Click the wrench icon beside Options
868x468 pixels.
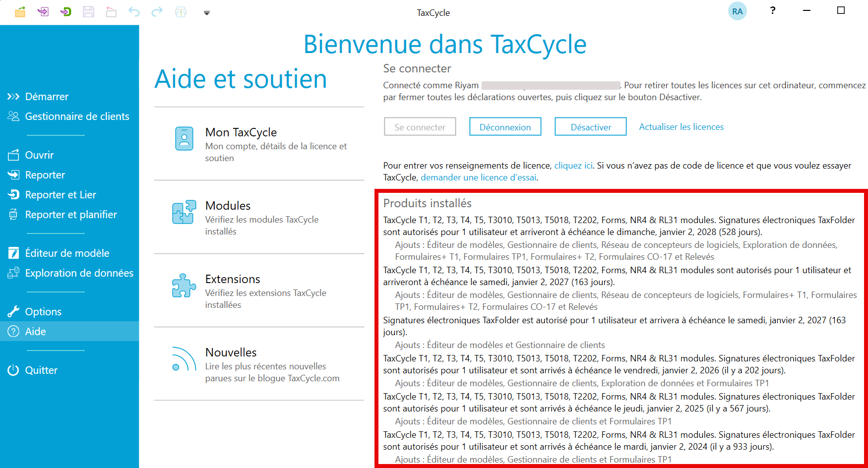tap(13, 311)
